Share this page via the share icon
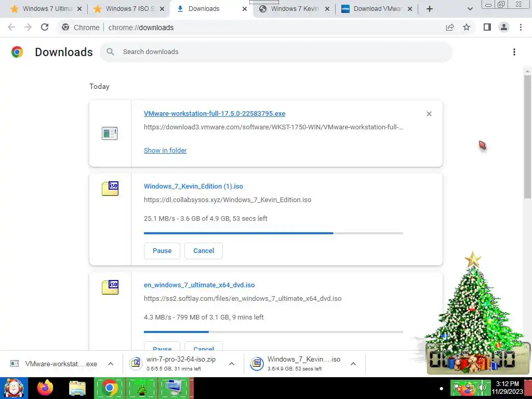Screen dimensions: 532x399 pyautogui.click(x=450, y=27)
